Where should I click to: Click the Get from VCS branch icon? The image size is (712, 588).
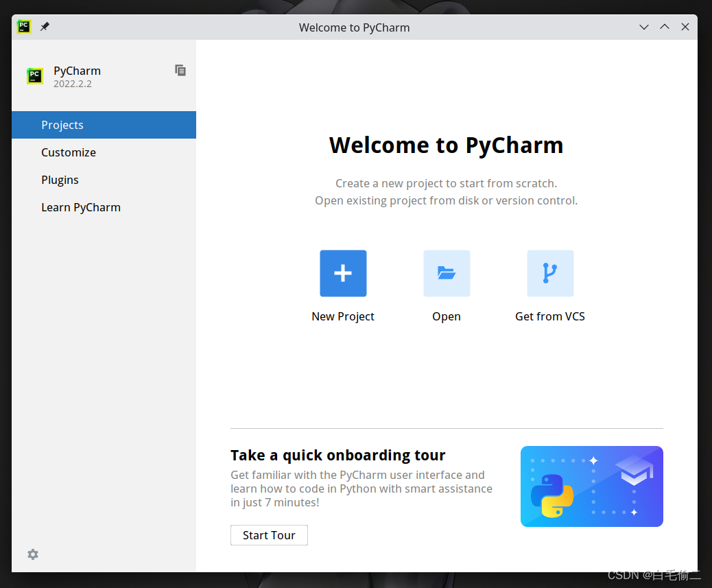(550, 273)
